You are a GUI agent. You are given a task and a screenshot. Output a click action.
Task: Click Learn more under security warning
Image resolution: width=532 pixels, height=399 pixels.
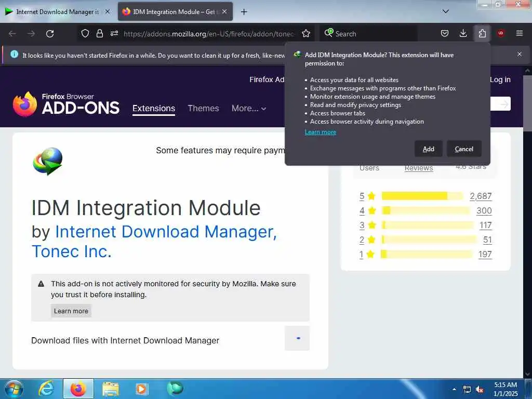pos(71,311)
